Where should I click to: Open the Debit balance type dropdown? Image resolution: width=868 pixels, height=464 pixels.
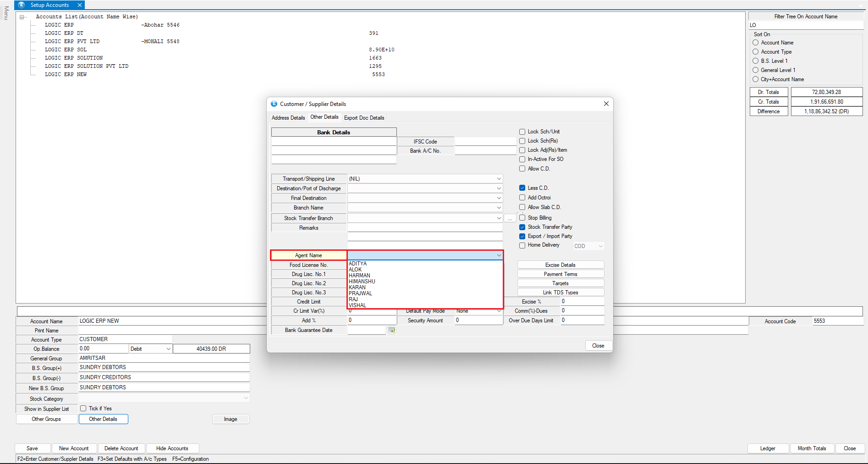168,349
